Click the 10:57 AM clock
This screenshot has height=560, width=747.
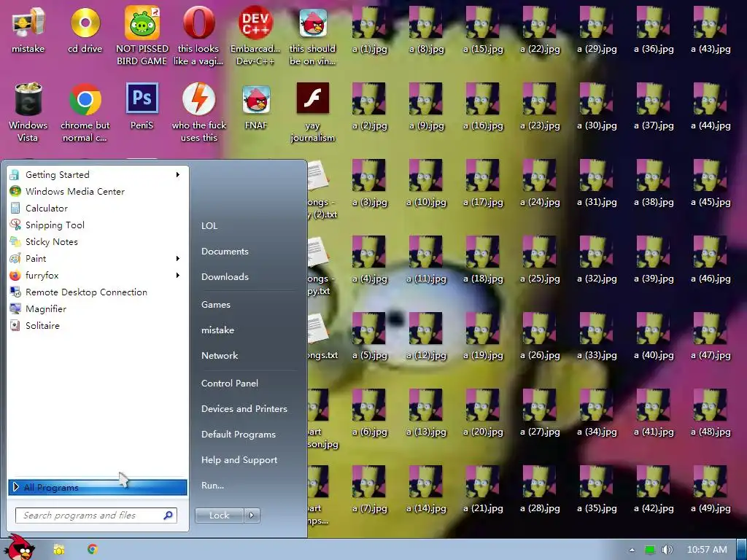pos(707,550)
